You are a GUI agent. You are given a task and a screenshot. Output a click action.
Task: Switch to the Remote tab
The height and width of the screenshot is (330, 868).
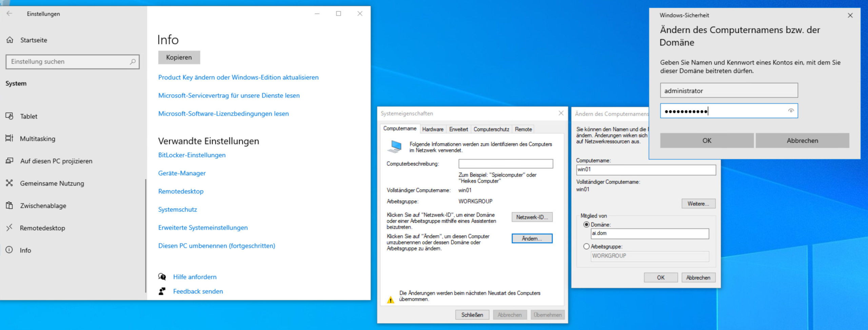(523, 129)
